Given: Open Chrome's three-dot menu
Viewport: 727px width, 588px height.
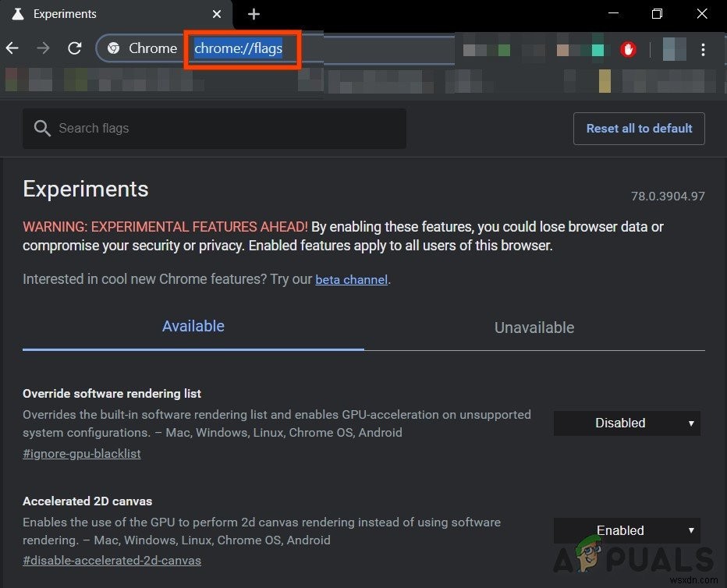Looking at the screenshot, I should pyautogui.click(x=703, y=49).
